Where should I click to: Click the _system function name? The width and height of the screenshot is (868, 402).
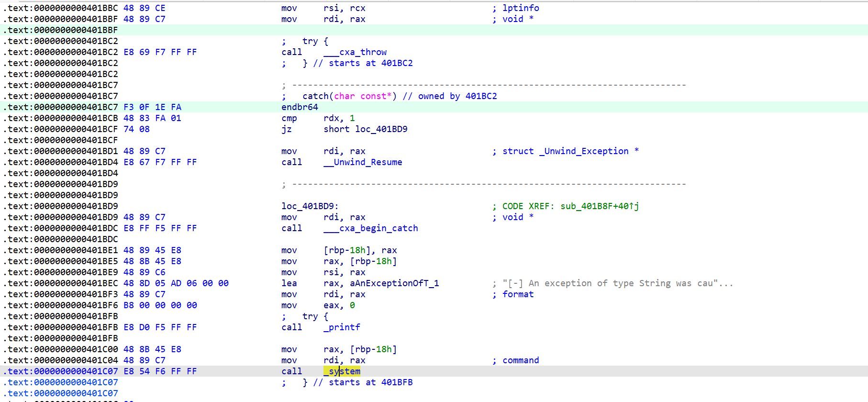[x=342, y=371]
